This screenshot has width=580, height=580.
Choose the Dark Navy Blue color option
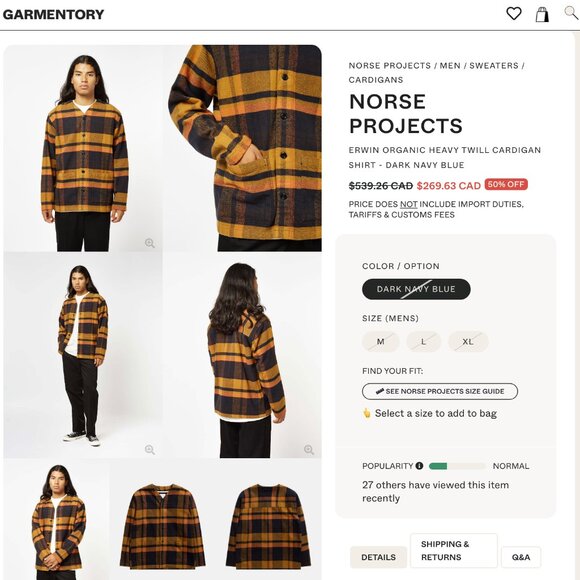click(416, 289)
